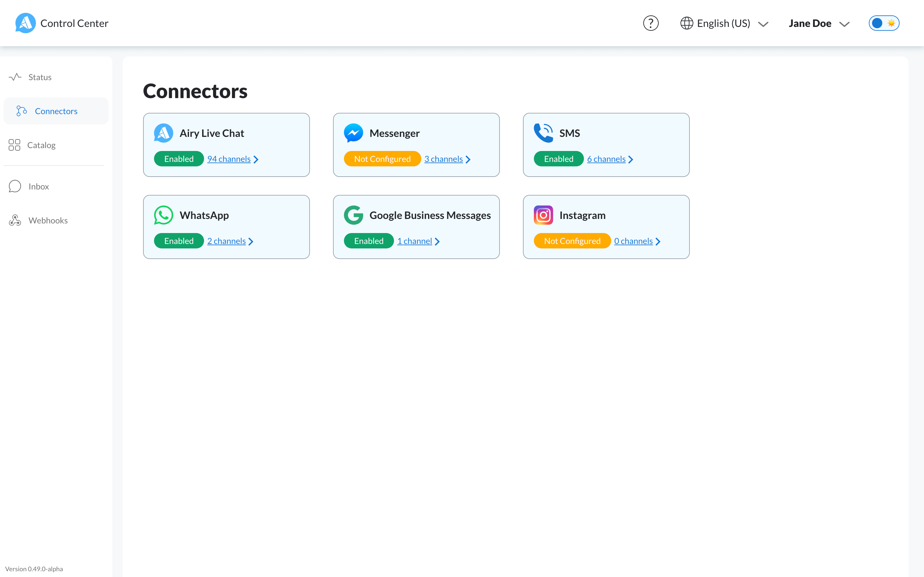Click the Instagram connector icon
Image resolution: width=924 pixels, height=577 pixels.
[x=543, y=215]
